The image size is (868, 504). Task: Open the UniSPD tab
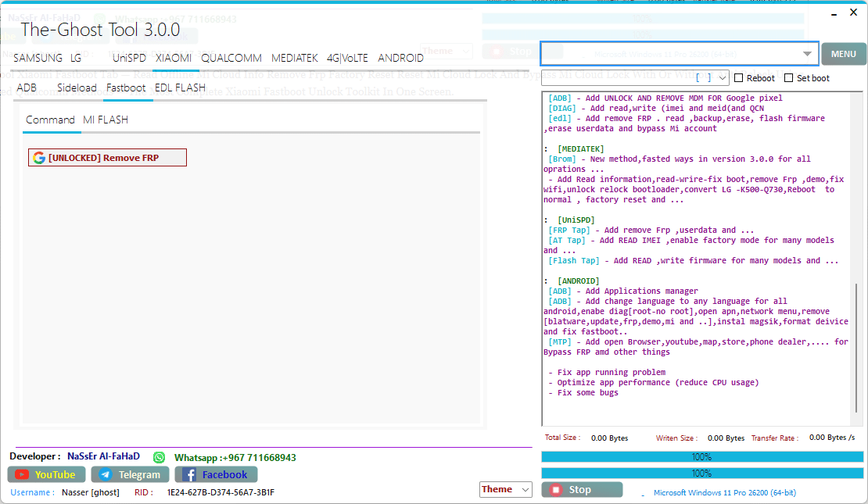click(129, 58)
